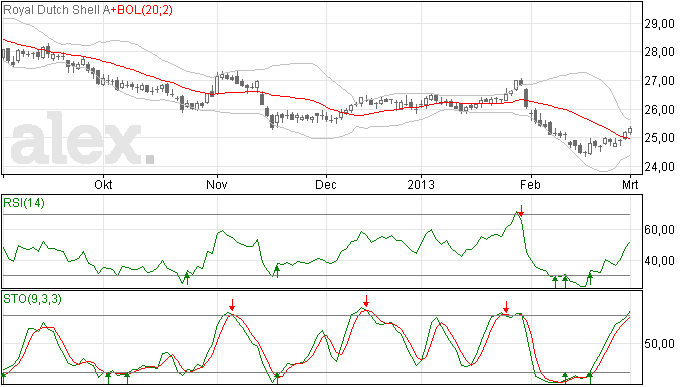Select the 29,00 price axis value
This screenshot has height=387, width=690.
[x=659, y=24]
